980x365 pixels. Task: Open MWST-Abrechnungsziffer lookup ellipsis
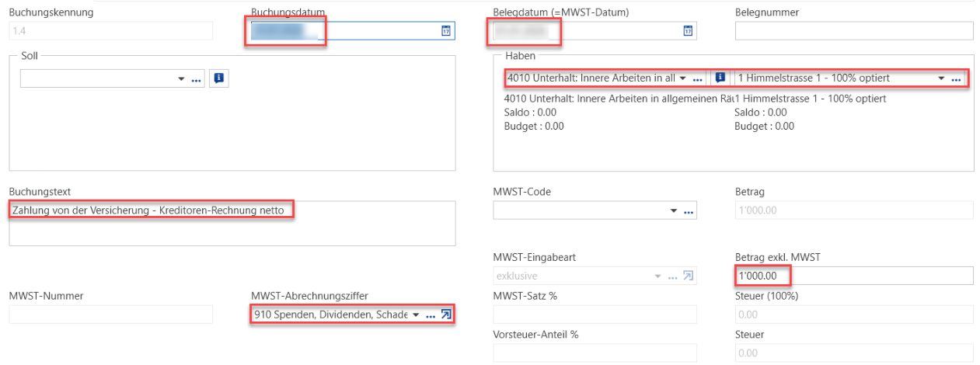(x=431, y=315)
